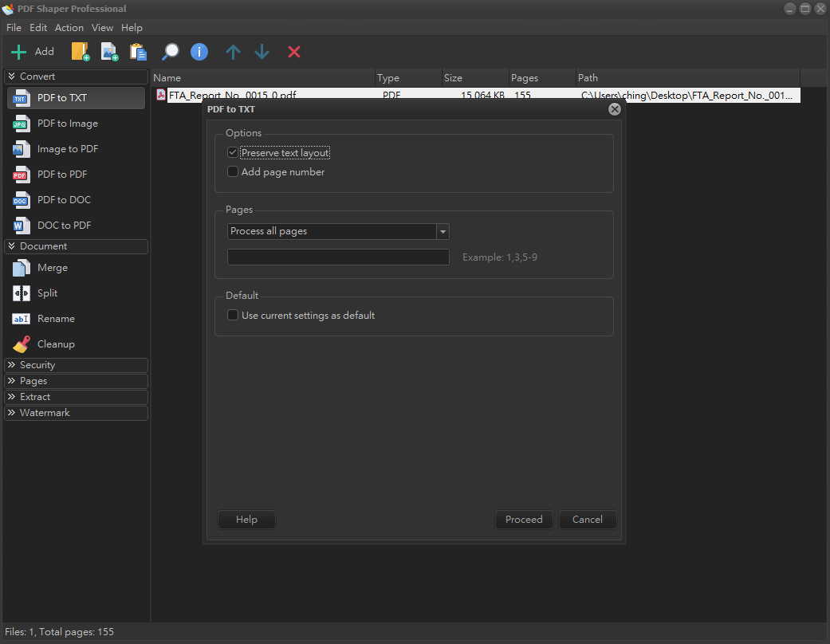Check Use current settings as default

pos(233,315)
